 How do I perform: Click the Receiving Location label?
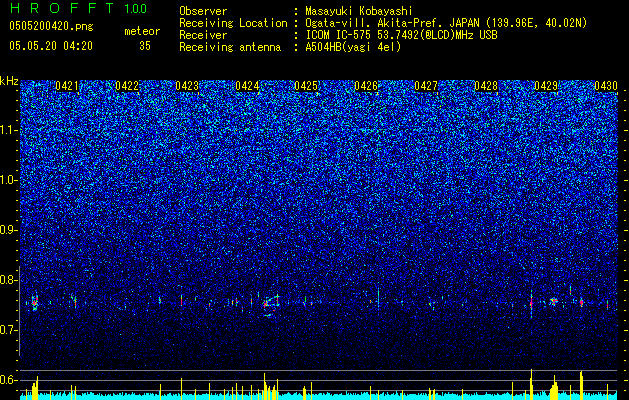[x=233, y=23]
